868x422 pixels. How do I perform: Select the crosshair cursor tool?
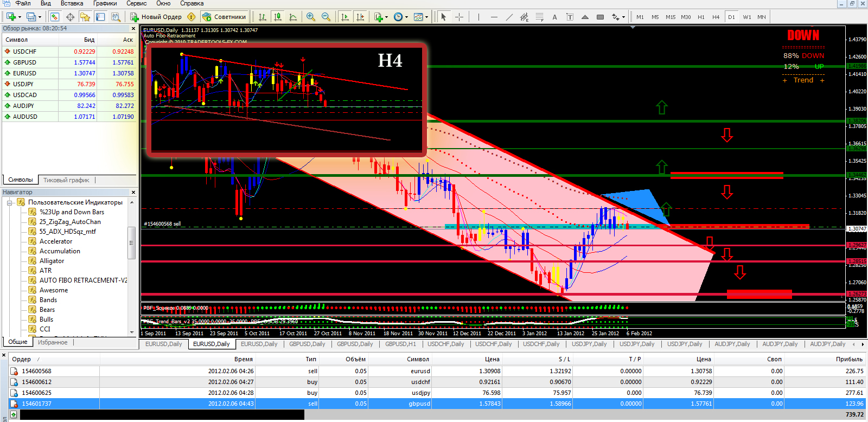click(x=459, y=17)
